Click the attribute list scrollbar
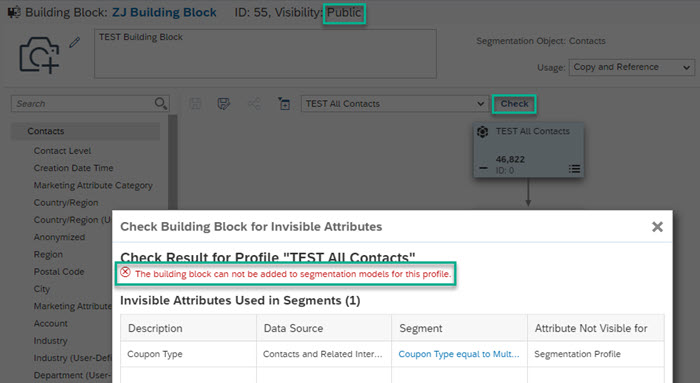 pos(172,161)
